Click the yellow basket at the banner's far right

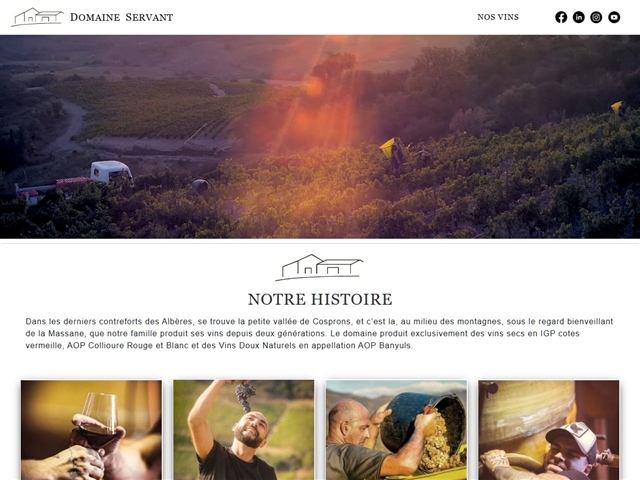617,107
